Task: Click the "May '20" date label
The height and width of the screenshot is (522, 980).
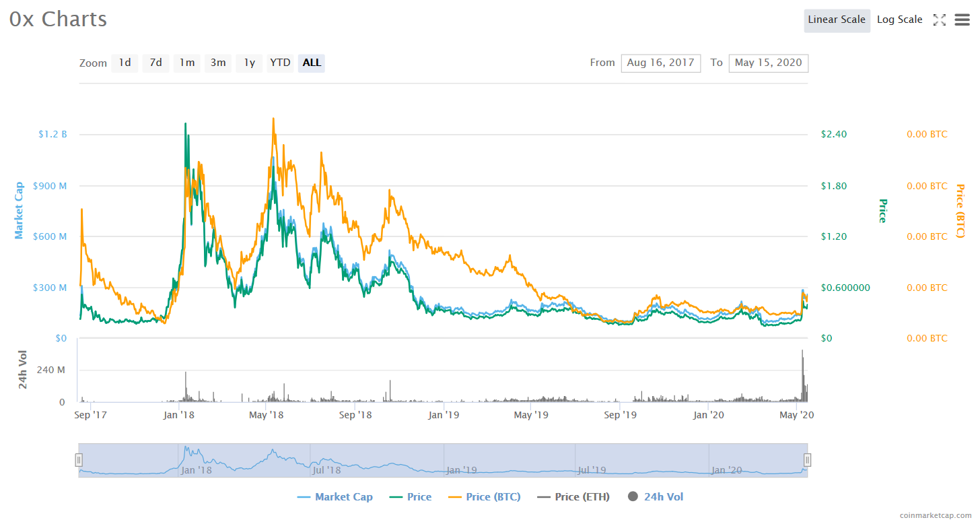Action: (797, 415)
